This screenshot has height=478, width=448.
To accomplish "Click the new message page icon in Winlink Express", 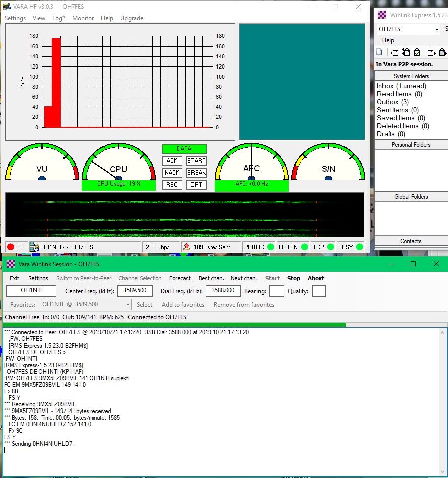I will (x=379, y=52).
